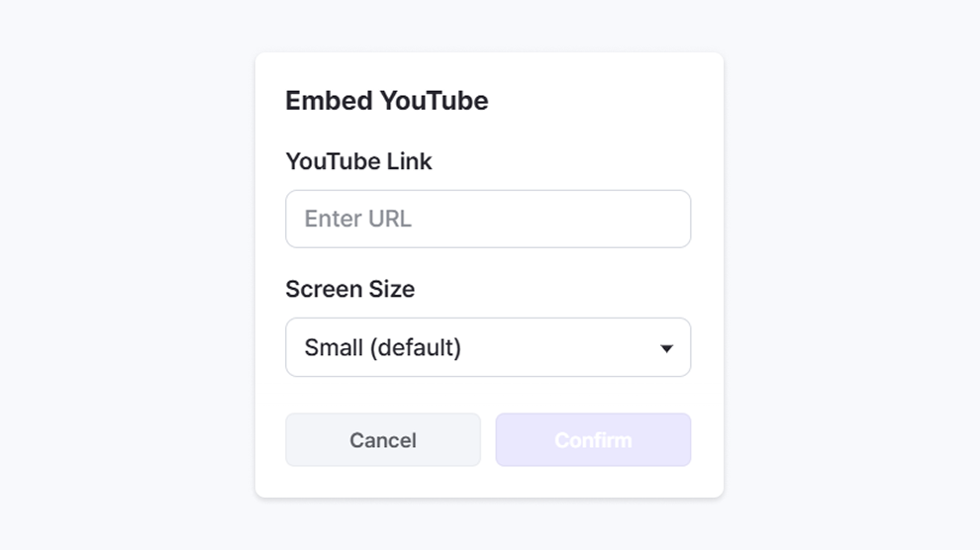The height and width of the screenshot is (550, 980).
Task: Click the word Link in the field label
Action: click(409, 161)
